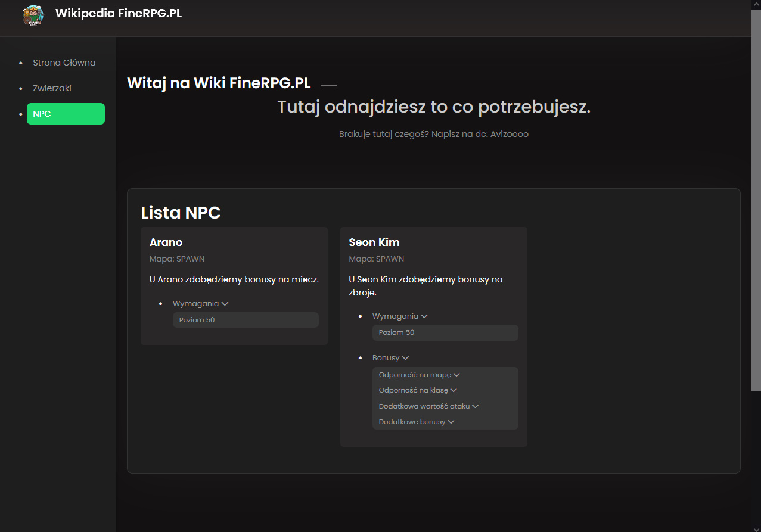
Task: Collapse the Wymagania section under Arano
Action: (x=201, y=304)
